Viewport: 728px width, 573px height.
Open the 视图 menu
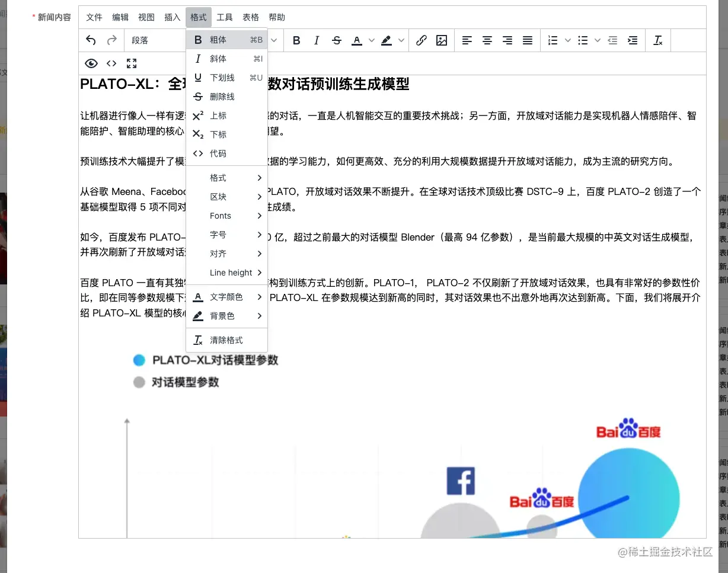point(146,17)
